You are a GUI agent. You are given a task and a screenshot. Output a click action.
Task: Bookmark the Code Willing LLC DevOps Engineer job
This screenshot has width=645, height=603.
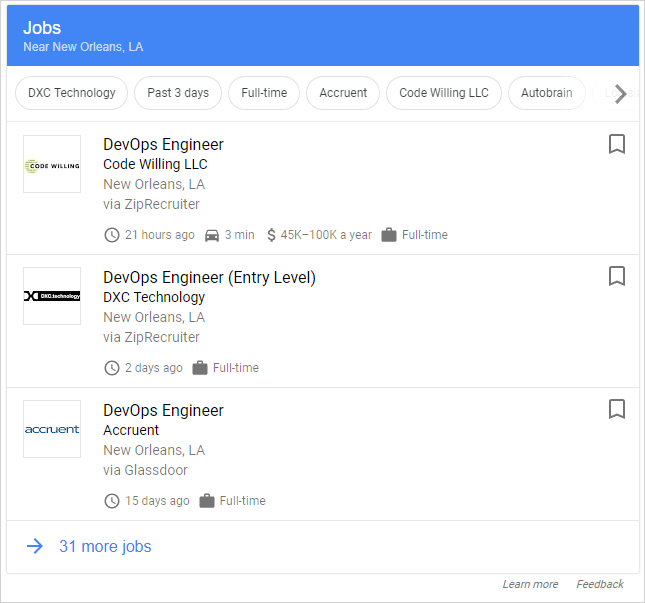617,144
